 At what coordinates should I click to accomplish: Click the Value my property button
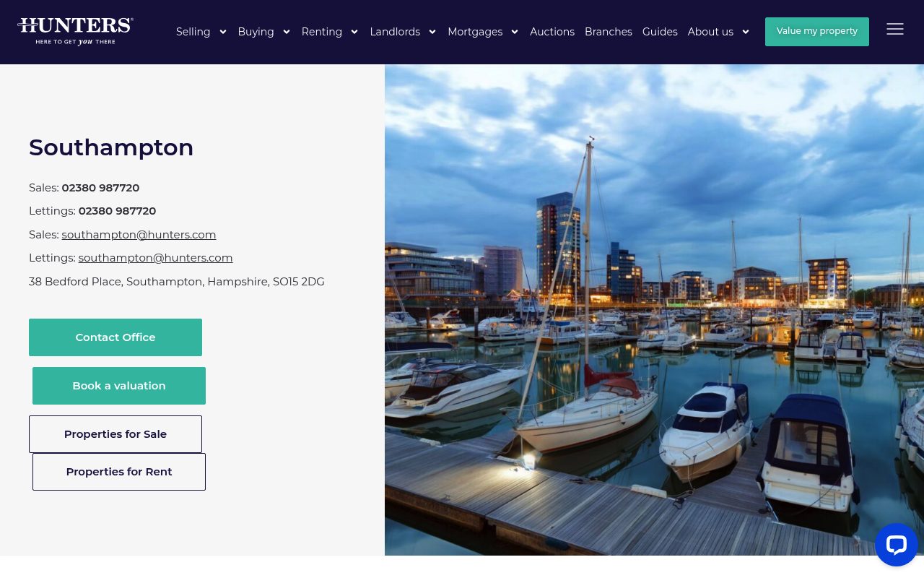[x=817, y=32]
